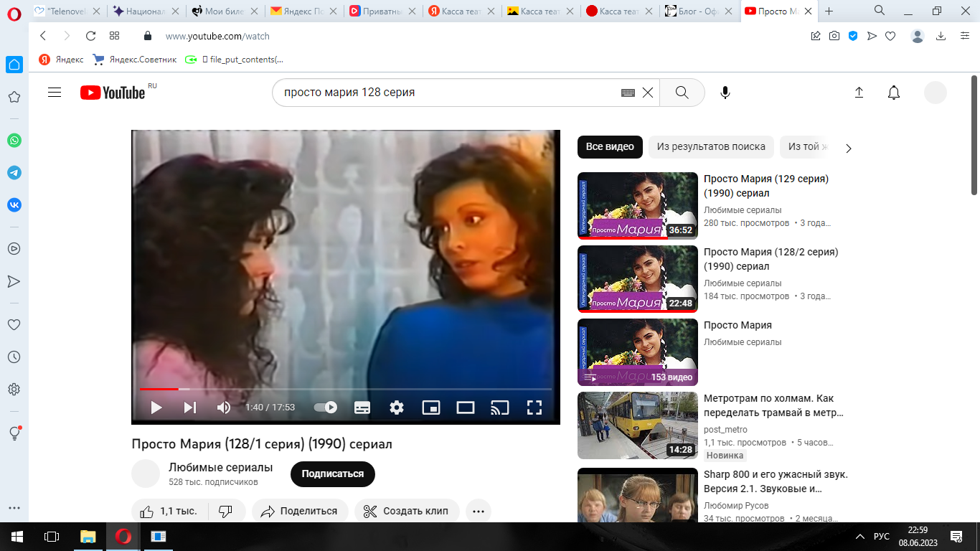This screenshot has width=980, height=551.
Task: Click the 'Поделиться' share button
Action: click(x=300, y=512)
